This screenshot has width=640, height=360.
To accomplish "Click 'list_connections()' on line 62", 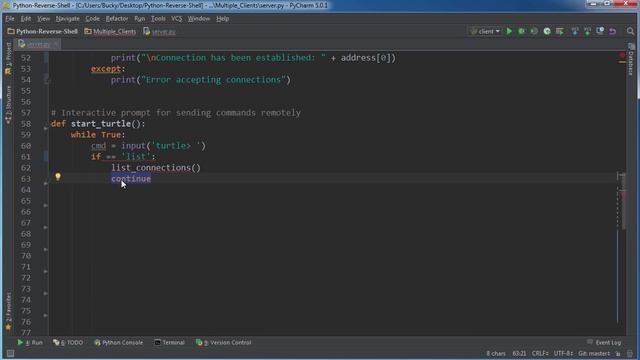I will click(156, 168).
